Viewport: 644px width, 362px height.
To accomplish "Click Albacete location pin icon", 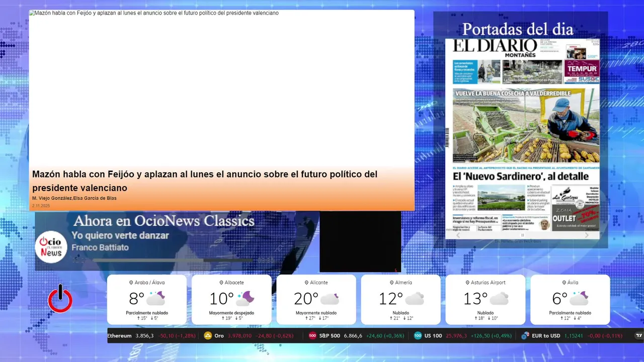I will [221, 283].
